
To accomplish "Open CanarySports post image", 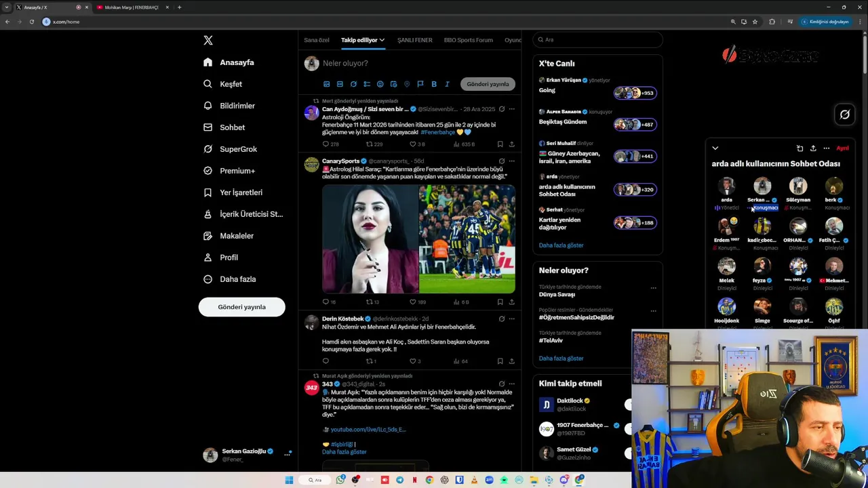I will 418,239.
